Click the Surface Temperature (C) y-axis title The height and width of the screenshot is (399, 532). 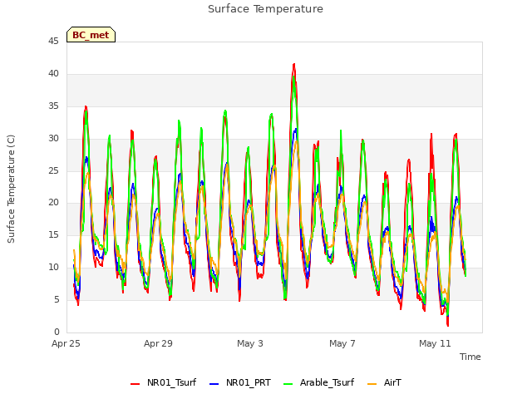tap(11, 189)
